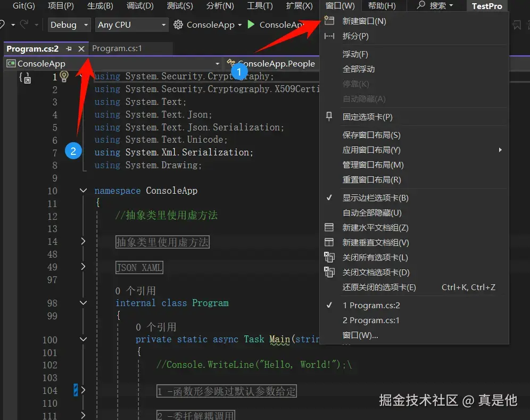
Task: Expand collapsed region at line 14
Action: [83, 241]
